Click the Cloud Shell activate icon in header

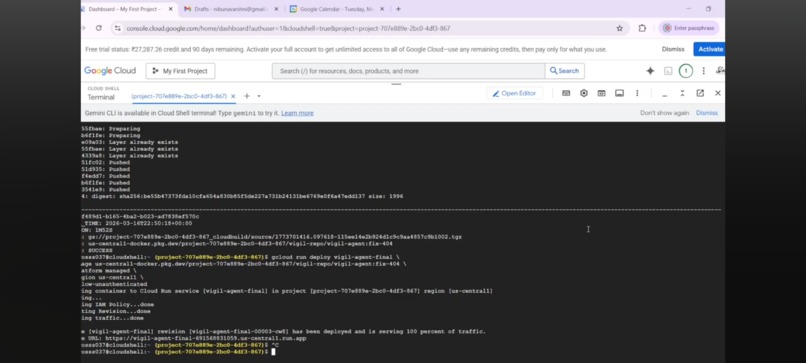(x=668, y=71)
